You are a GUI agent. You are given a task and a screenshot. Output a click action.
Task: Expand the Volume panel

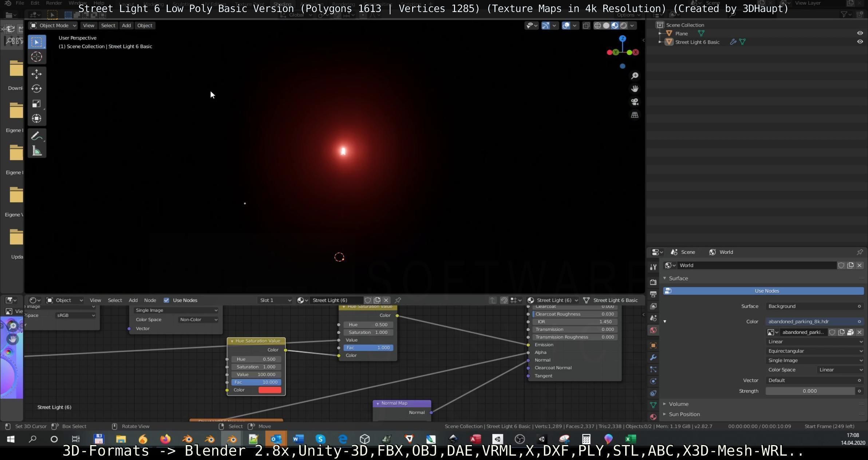678,404
